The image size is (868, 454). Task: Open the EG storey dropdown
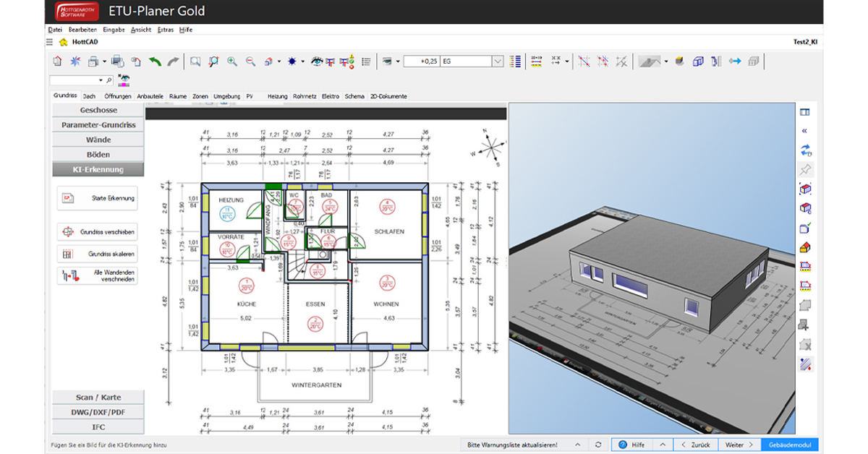[x=498, y=62]
